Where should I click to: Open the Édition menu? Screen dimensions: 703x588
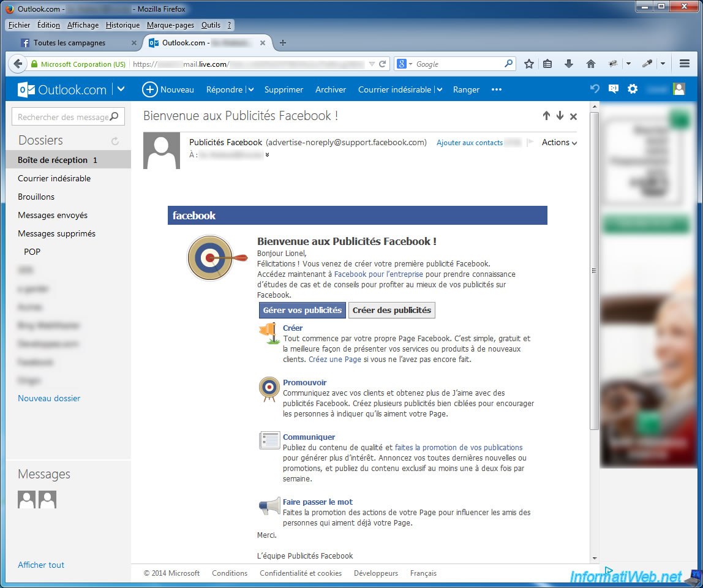(x=48, y=25)
